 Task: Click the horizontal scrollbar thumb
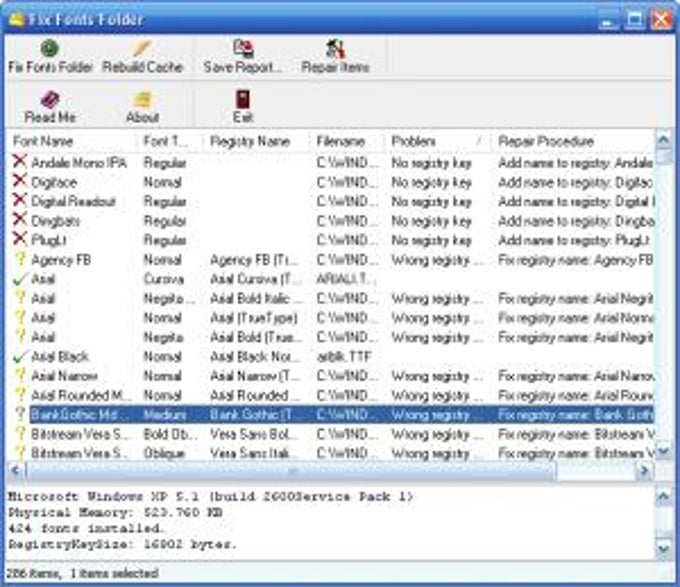tap(291, 470)
